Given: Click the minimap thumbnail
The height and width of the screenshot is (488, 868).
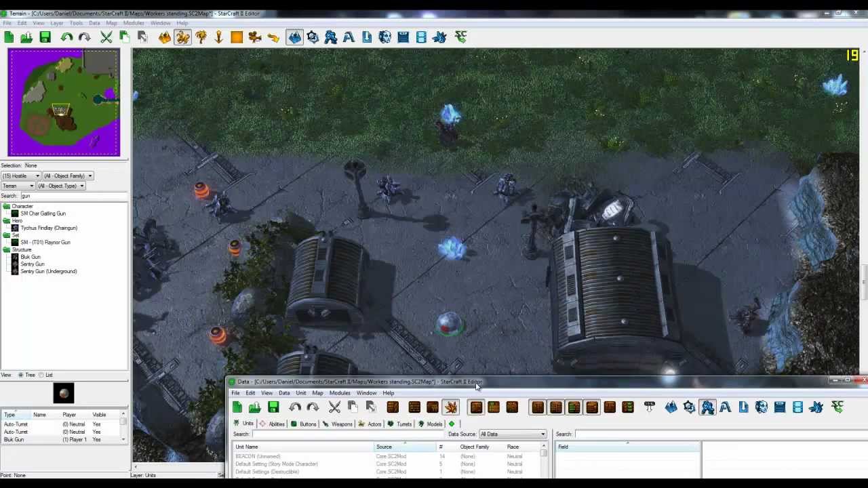Looking at the screenshot, I should (64, 102).
